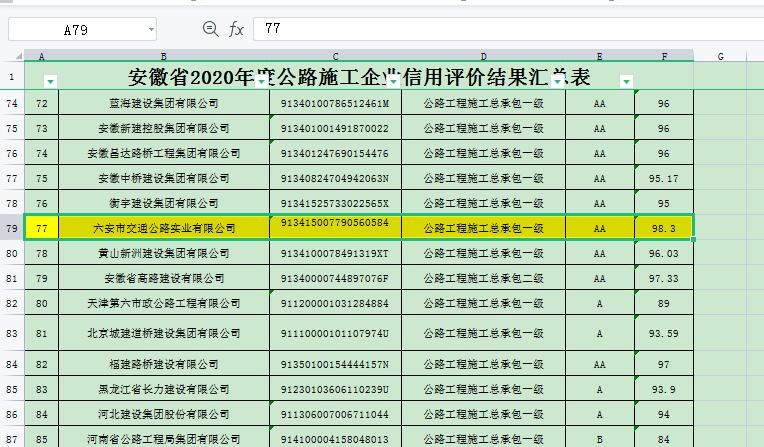The height and width of the screenshot is (447, 764).
Task: Select the score cell showing 93.59
Action: coord(664,333)
